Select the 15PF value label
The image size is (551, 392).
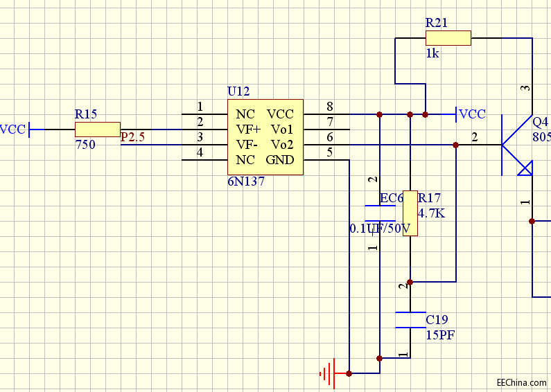tap(441, 335)
